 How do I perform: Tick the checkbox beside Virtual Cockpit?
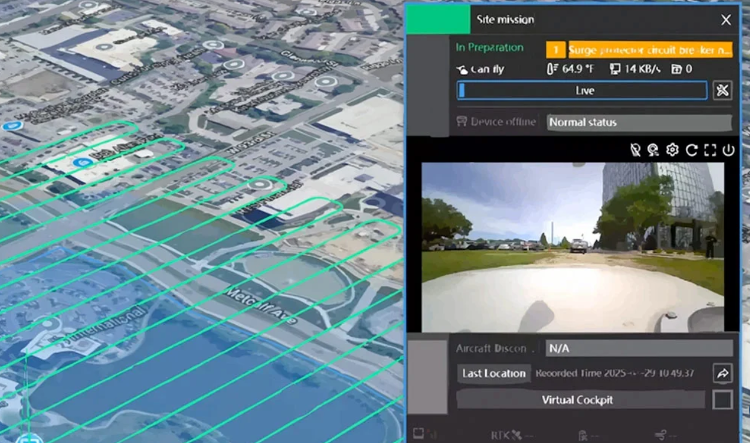tap(722, 399)
